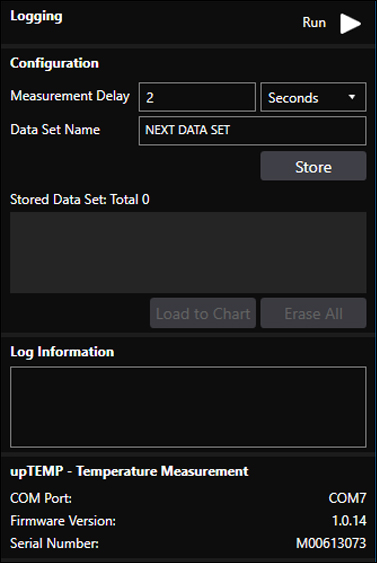Select the empty Stored Data Set list area

point(188,252)
